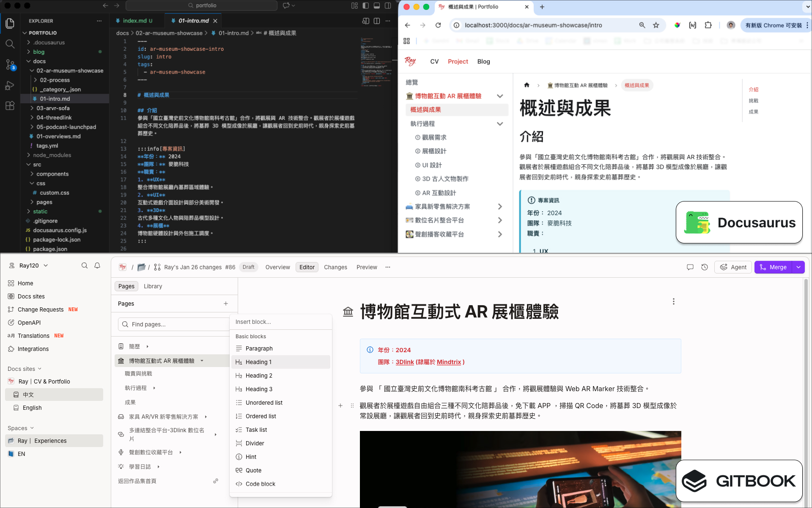Open comments panel in GitBook
The image size is (812, 508).
tap(690, 267)
